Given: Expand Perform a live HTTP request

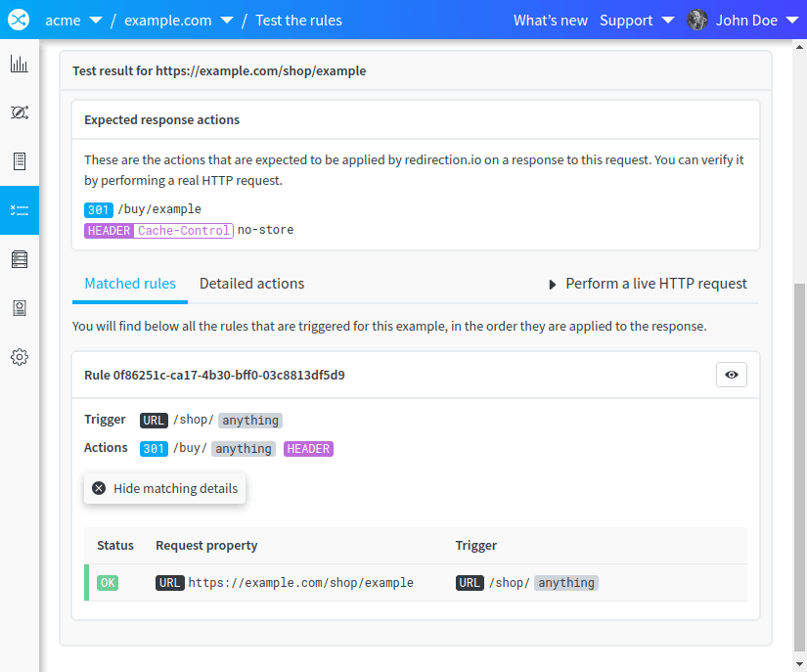Looking at the screenshot, I should [x=648, y=284].
